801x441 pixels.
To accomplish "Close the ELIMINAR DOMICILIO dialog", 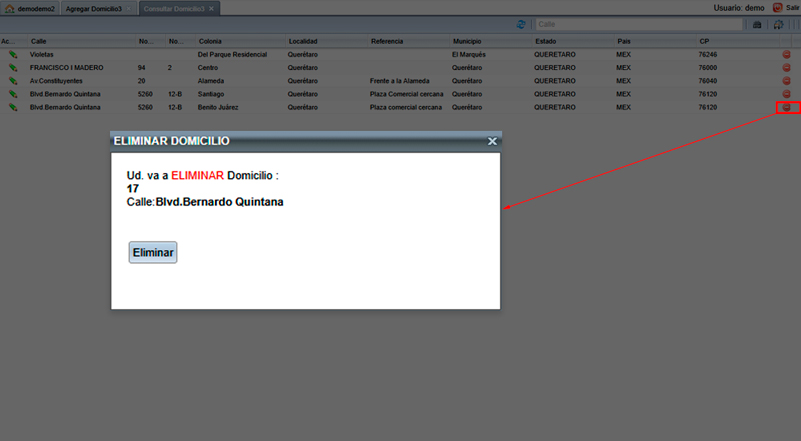I will [491, 142].
